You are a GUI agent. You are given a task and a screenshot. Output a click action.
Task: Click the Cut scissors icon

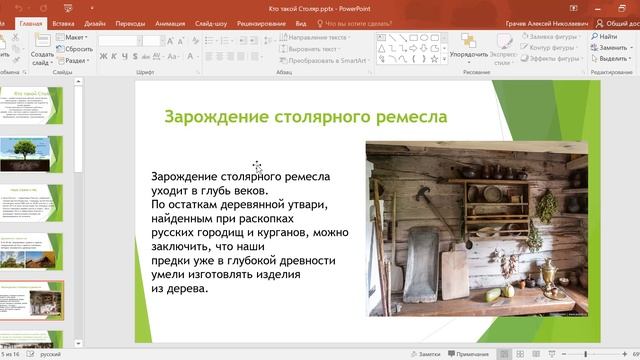16,38
